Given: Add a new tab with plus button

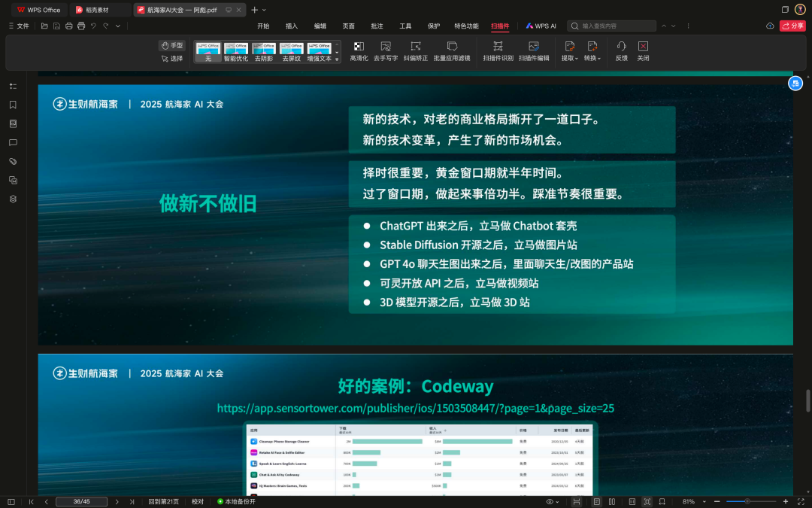Looking at the screenshot, I should (x=254, y=10).
